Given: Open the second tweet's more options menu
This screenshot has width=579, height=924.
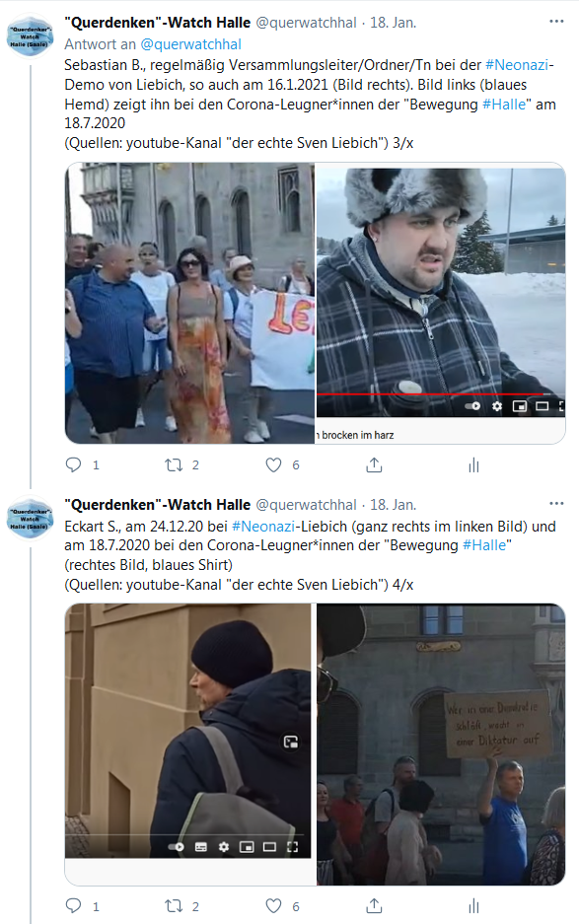Looking at the screenshot, I should click(556, 504).
